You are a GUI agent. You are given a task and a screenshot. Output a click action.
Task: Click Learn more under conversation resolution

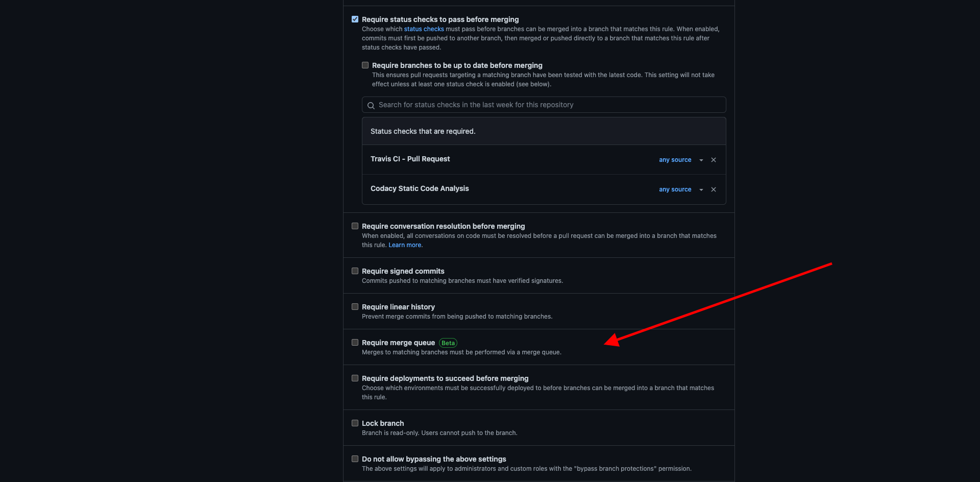coord(405,245)
